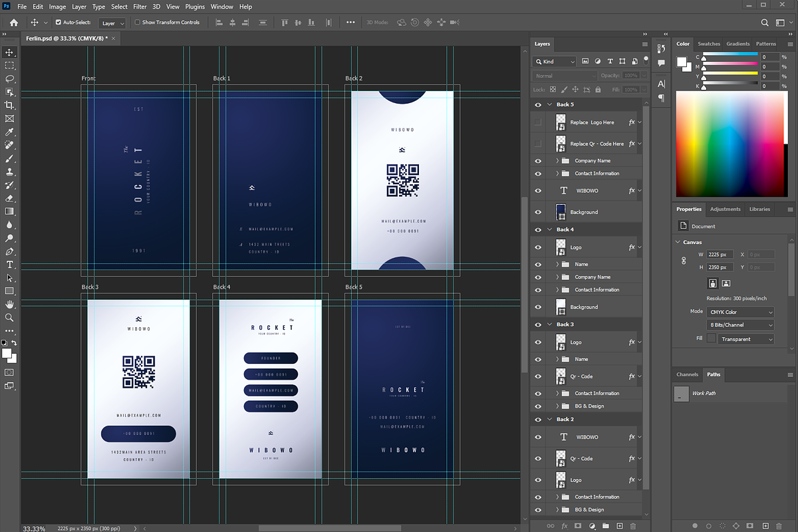Select the Zoom tool

pos(9,318)
